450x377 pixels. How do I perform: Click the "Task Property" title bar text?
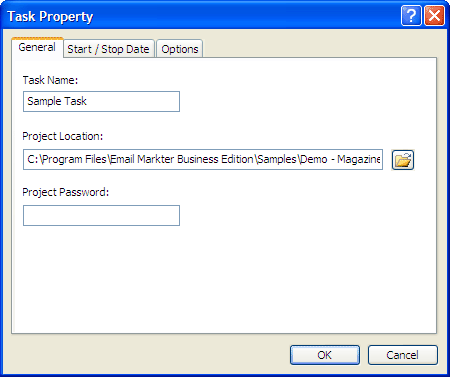point(50,16)
